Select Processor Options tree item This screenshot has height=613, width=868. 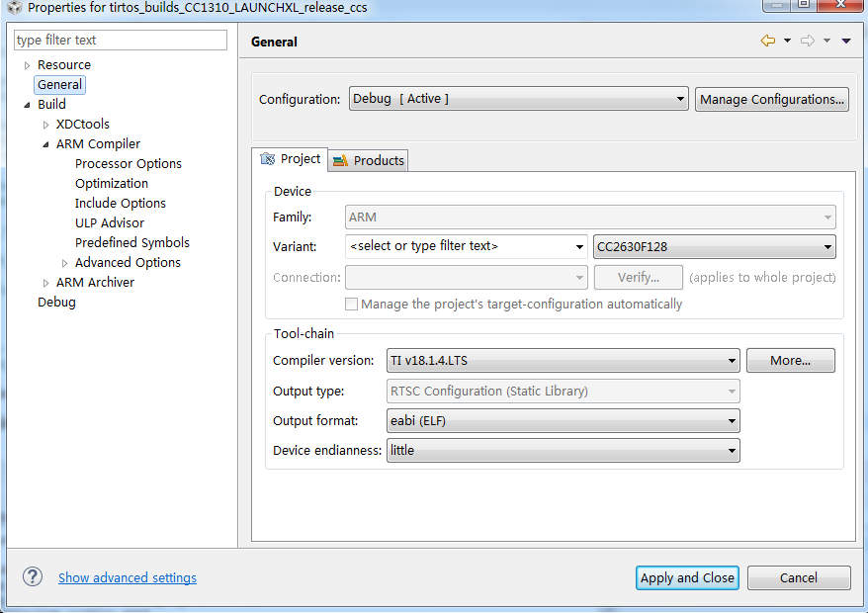coord(129,164)
